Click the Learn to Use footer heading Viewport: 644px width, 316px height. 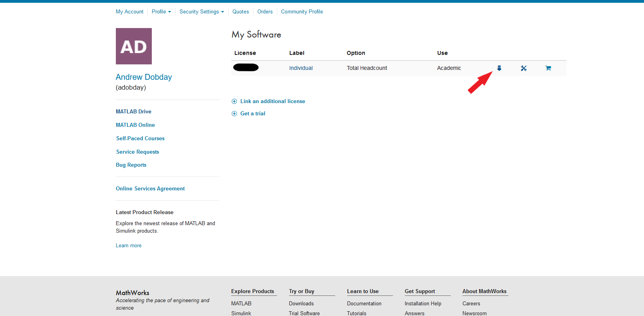click(363, 291)
